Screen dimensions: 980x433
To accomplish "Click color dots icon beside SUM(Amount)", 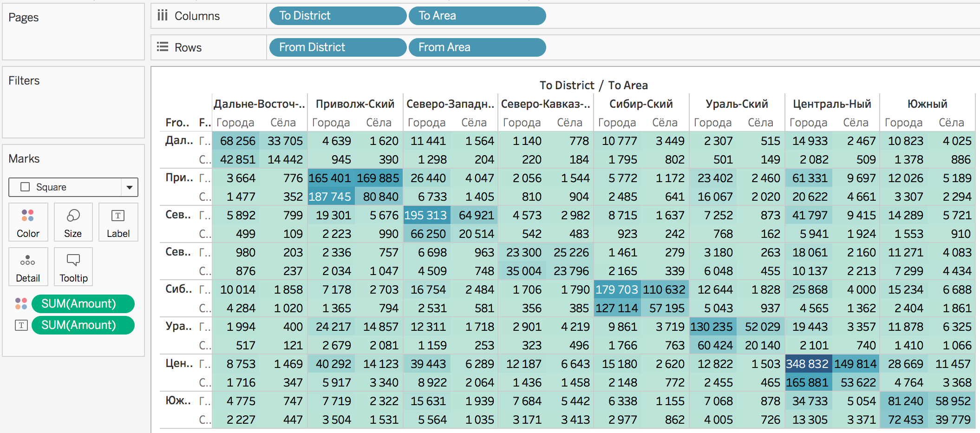I will coord(21,304).
